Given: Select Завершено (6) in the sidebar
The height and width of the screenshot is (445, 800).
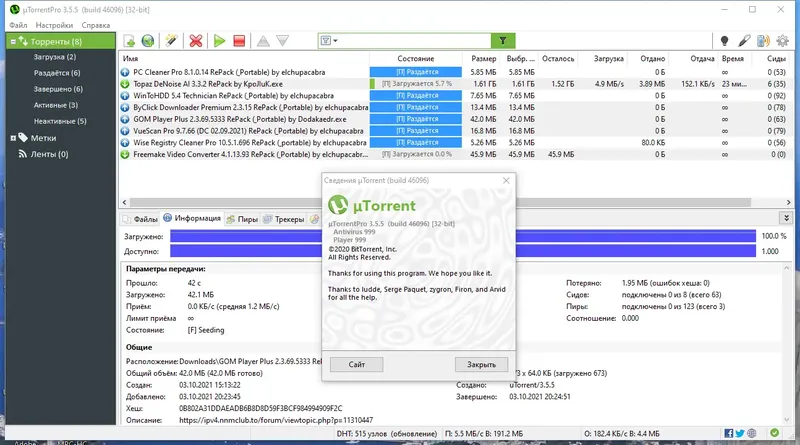Looking at the screenshot, I should click(58, 89).
